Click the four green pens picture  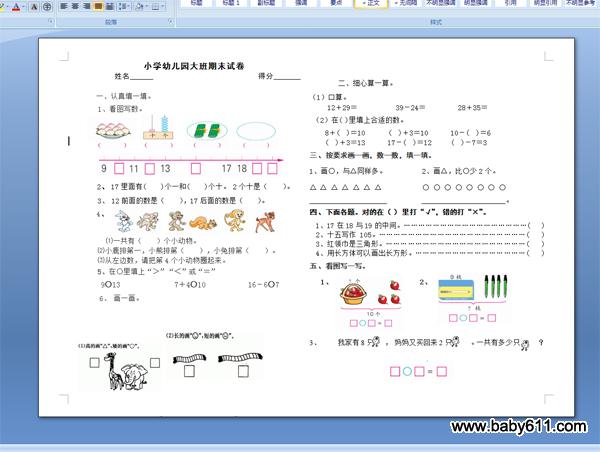pyautogui.click(x=496, y=286)
